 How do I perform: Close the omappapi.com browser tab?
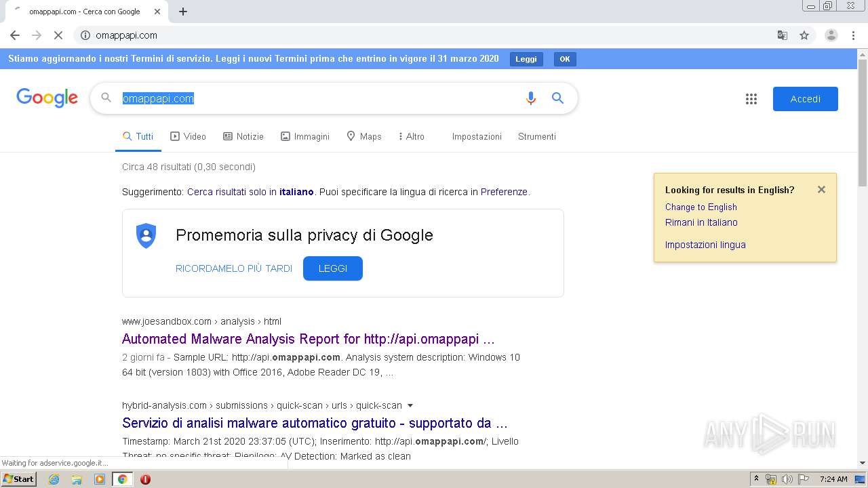click(157, 12)
